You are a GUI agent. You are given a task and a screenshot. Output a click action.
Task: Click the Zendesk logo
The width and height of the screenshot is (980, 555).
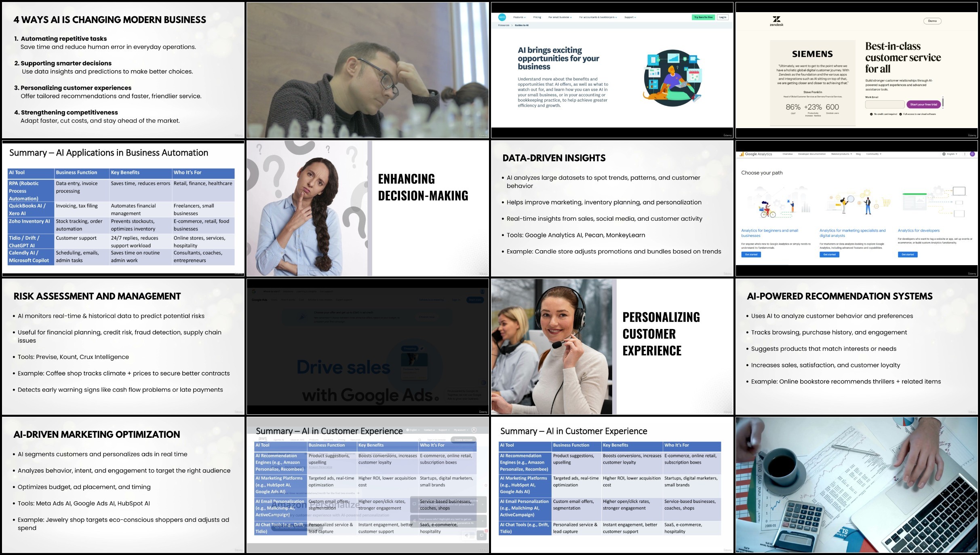click(776, 21)
